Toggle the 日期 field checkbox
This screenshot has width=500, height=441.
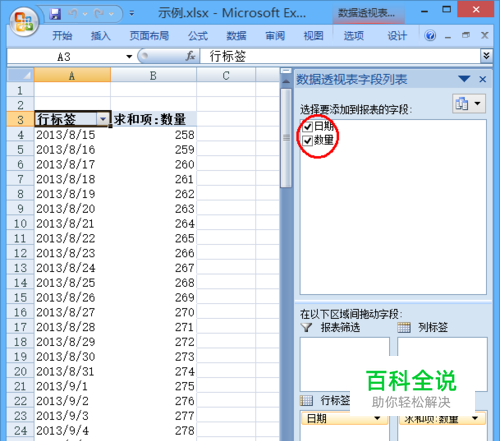307,126
